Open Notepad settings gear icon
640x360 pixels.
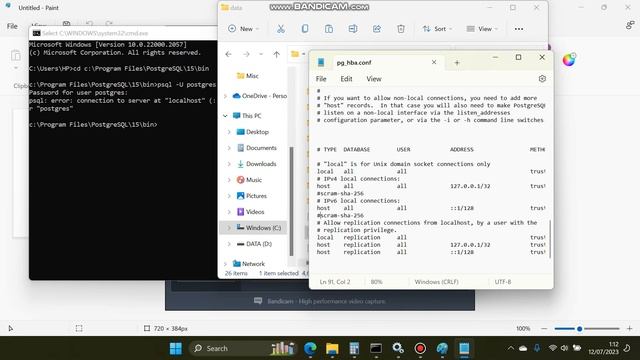click(542, 79)
